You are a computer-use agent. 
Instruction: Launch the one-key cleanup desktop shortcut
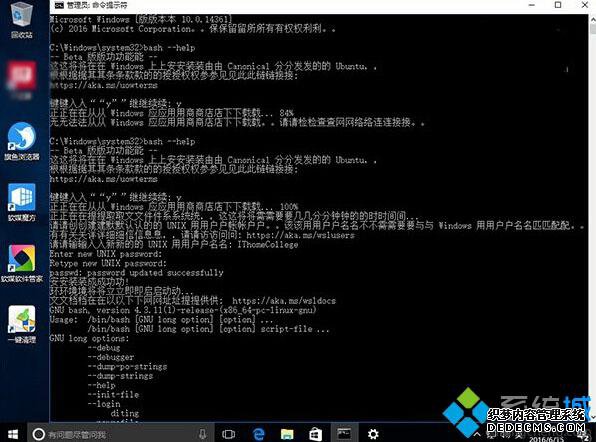point(22,325)
